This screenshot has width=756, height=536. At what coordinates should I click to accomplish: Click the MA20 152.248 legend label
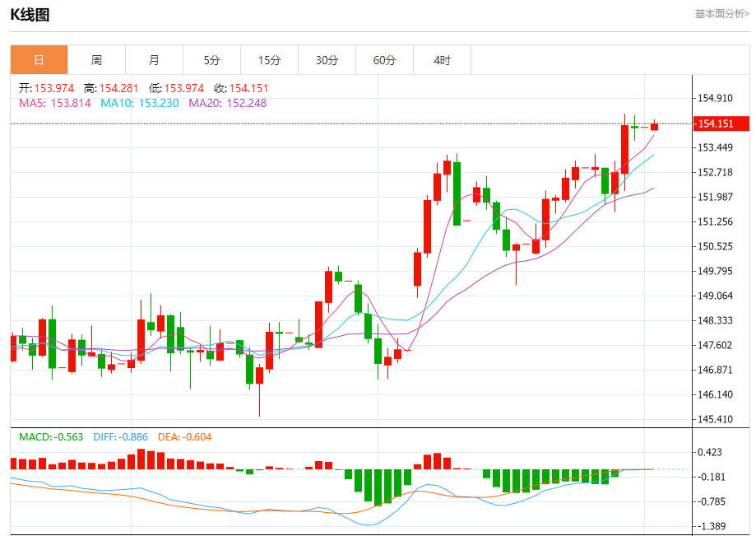coord(228,103)
